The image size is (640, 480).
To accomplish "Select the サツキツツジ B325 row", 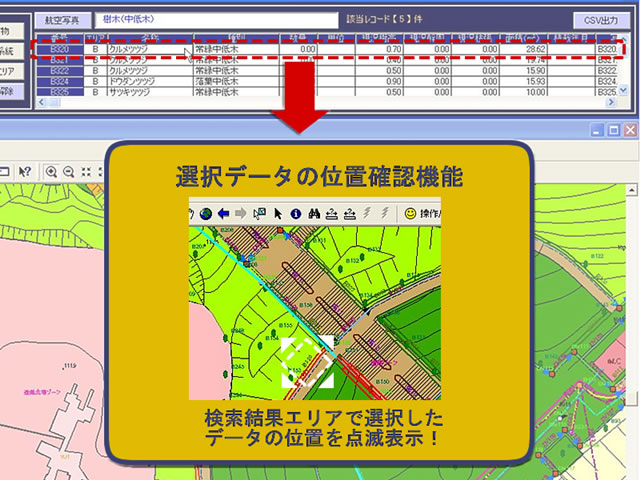I will point(300,92).
